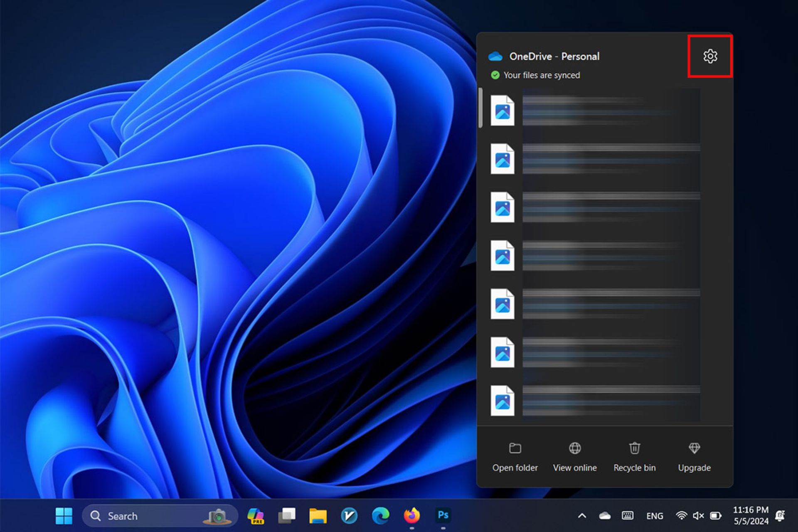Expand hidden system tray icons chevron

click(x=582, y=516)
